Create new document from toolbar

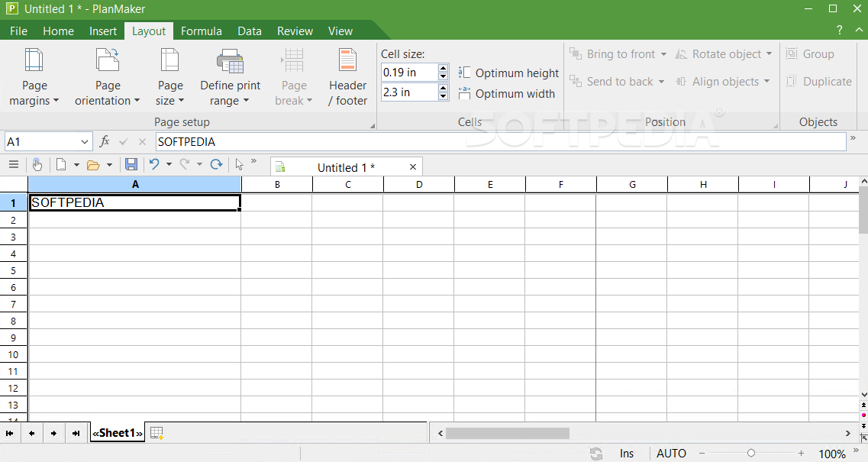click(x=61, y=164)
